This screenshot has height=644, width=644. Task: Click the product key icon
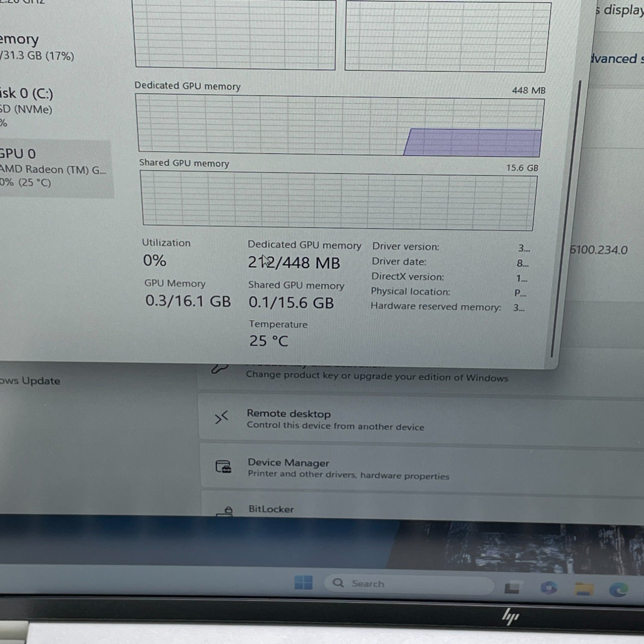pyautogui.click(x=219, y=369)
